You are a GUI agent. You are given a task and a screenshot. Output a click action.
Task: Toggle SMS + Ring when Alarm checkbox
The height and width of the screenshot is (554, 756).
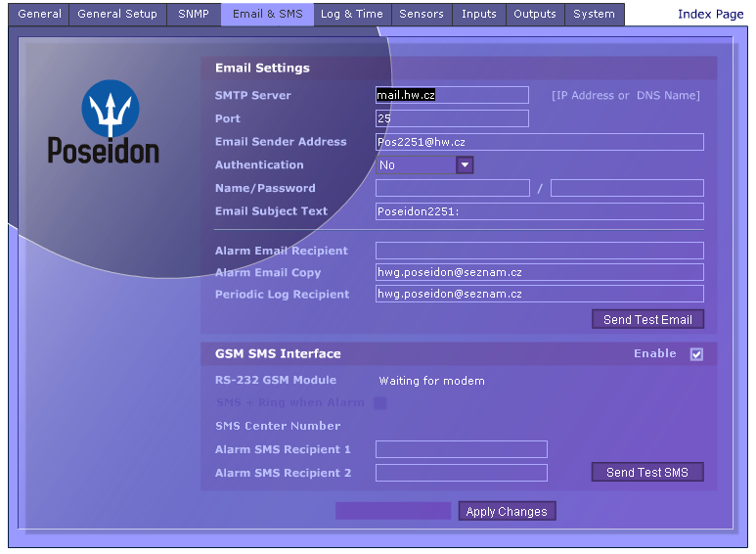point(379,403)
